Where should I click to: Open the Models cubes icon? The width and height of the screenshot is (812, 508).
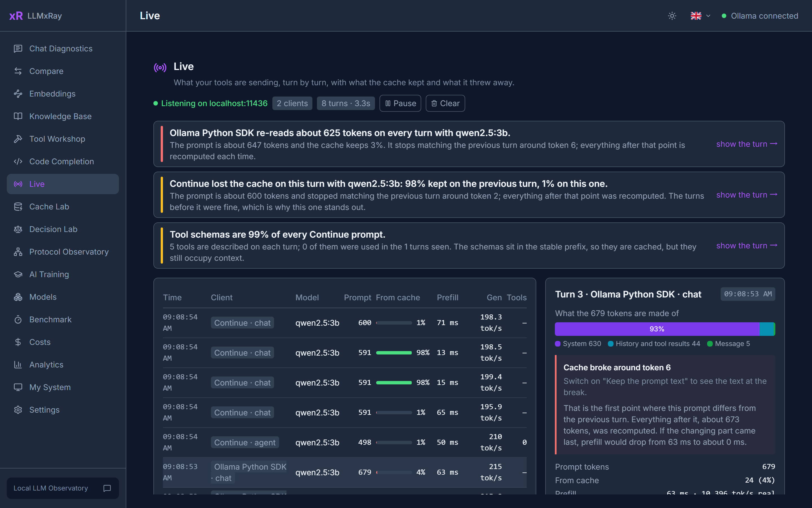[18, 297]
